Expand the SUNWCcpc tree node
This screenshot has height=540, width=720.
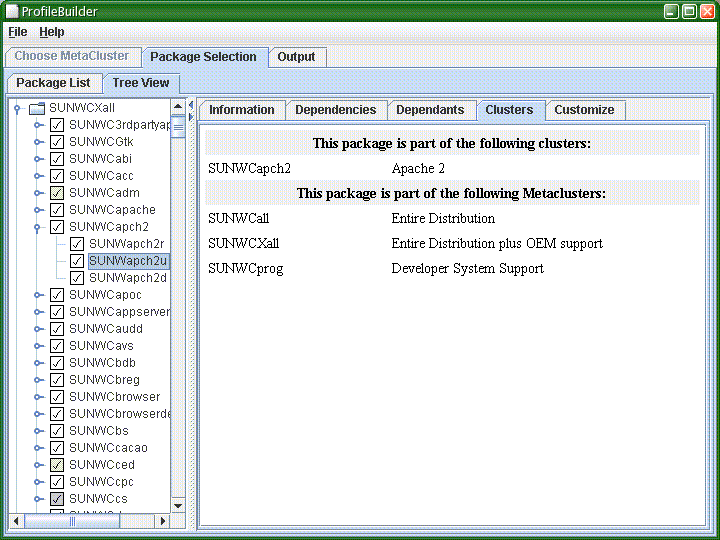point(39,482)
